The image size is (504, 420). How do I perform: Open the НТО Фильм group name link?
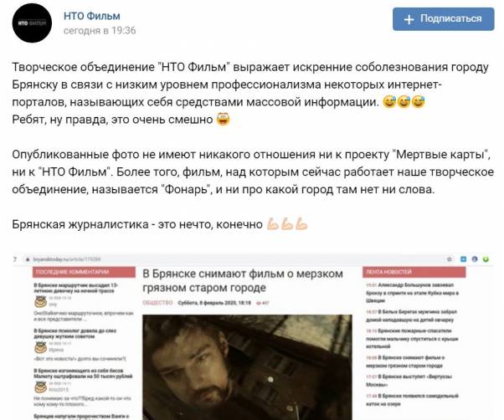(x=92, y=16)
